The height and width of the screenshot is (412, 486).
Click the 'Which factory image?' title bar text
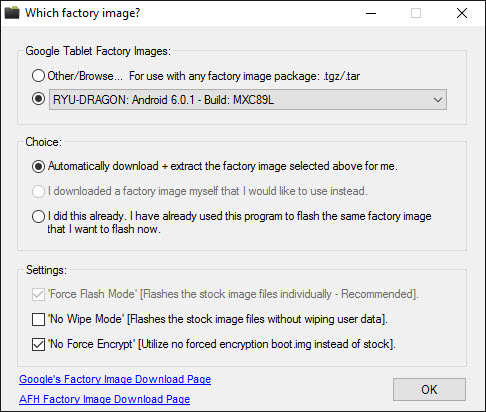click(83, 13)
